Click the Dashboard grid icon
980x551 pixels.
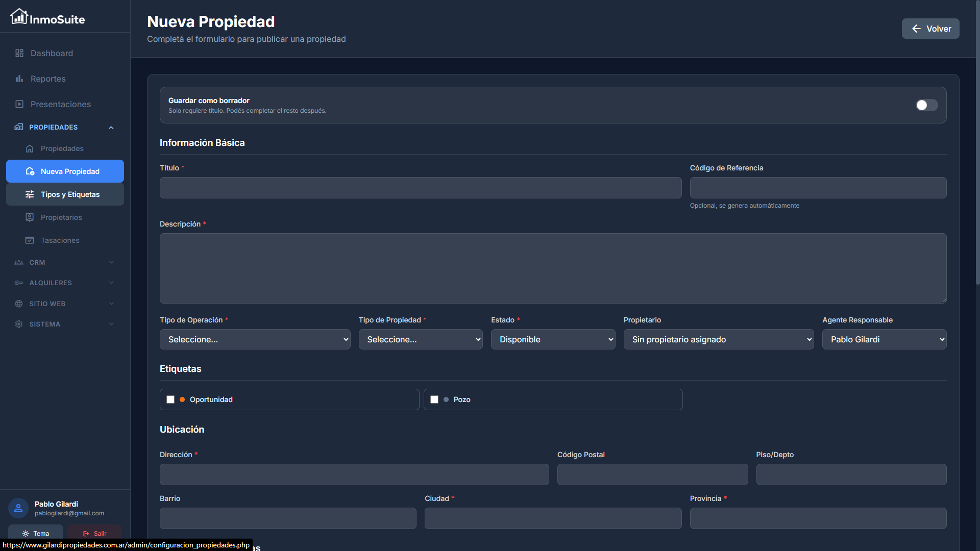tap(19, 53)
